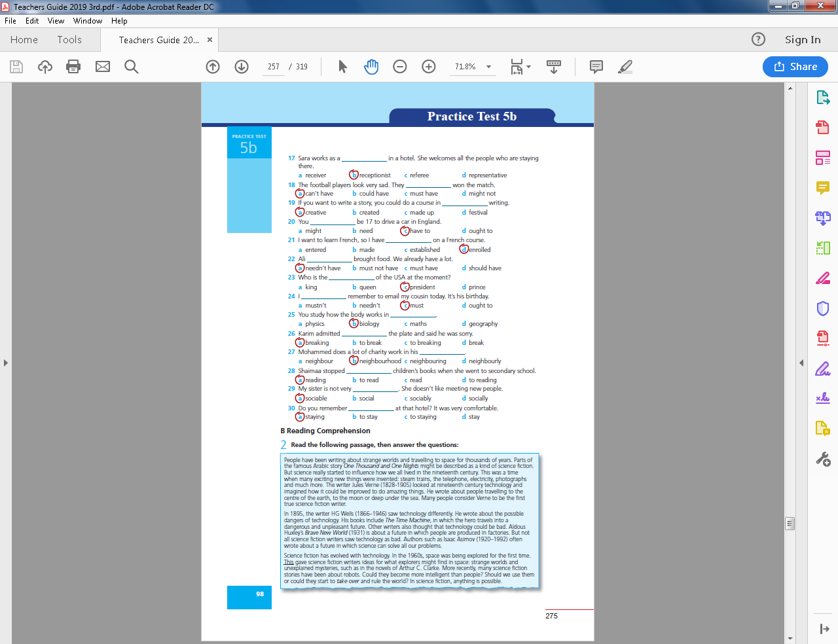
Task: Activate the Hand pan tool
Action: click(x=371, y=67)
